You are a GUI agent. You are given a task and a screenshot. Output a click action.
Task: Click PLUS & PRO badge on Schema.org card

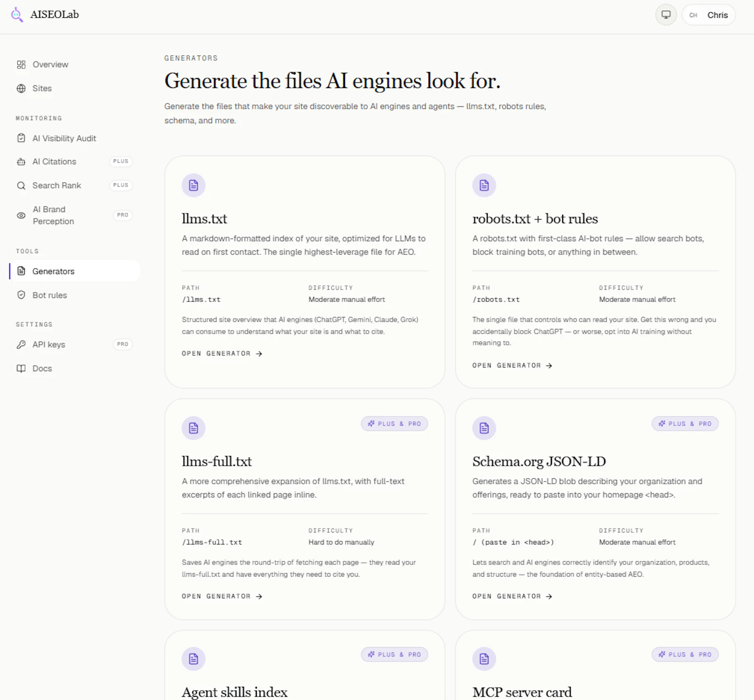[x=685, y=424]
